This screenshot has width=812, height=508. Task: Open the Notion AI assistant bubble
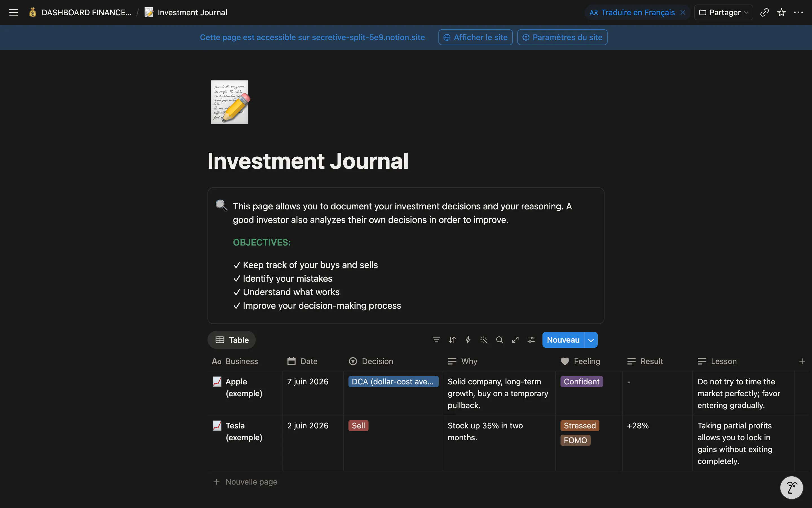pyautogui.click(x=791, y=487)
